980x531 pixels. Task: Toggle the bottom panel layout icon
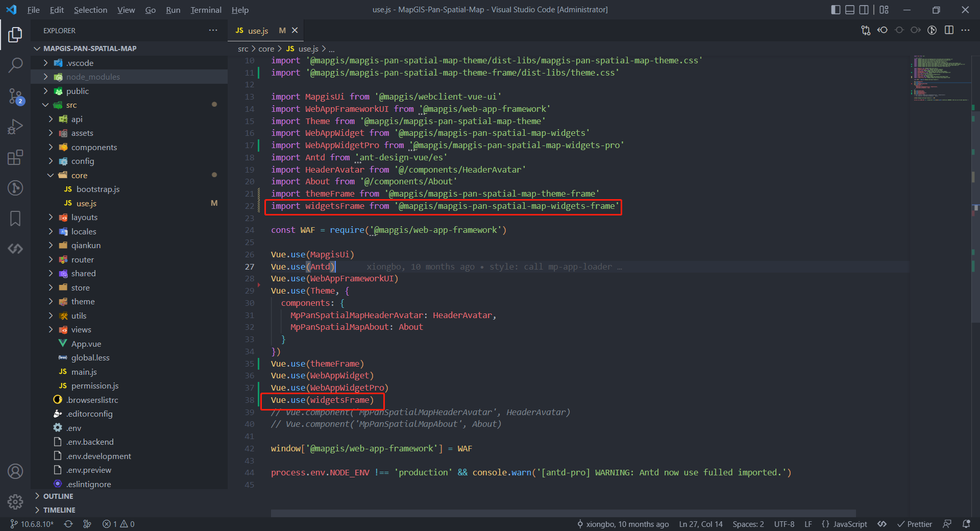850,10
